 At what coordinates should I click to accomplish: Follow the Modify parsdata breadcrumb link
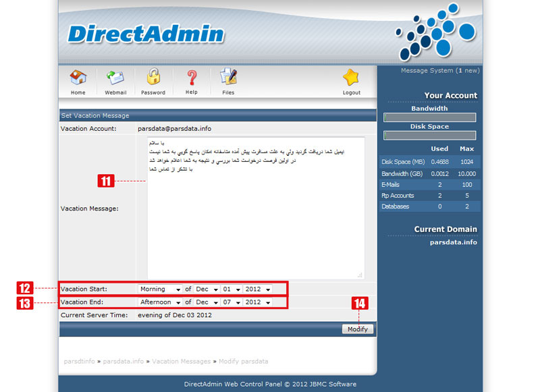point(244,362)
